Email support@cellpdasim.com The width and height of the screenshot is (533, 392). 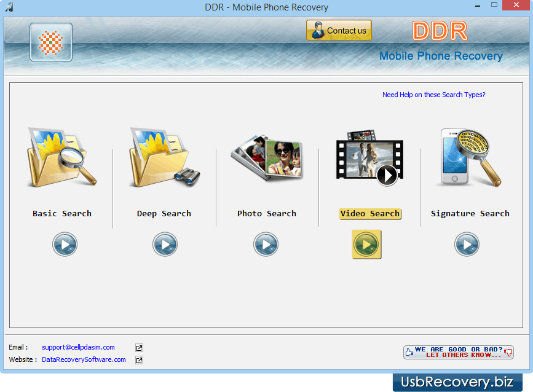pyautogui.click(x=78, y=347)
